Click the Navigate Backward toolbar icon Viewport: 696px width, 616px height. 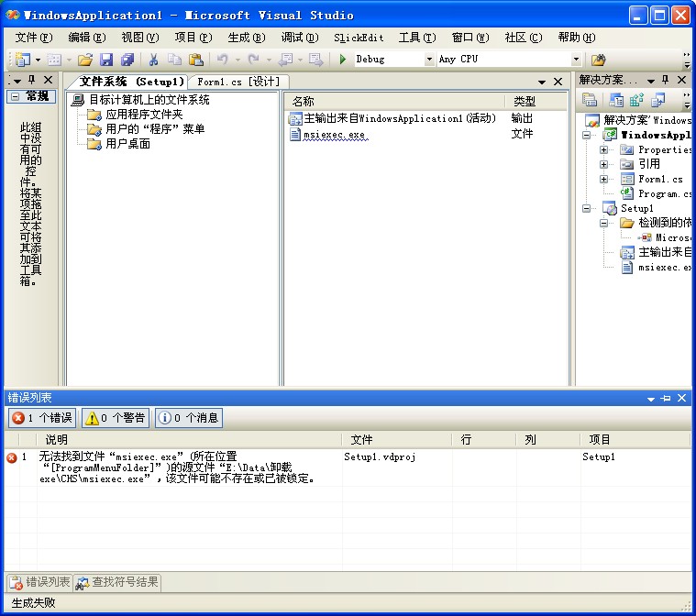[x=285, y=59]
